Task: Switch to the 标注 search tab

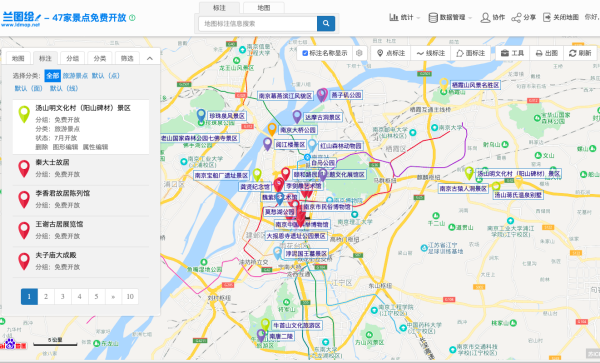Action: tap(219, 8)
